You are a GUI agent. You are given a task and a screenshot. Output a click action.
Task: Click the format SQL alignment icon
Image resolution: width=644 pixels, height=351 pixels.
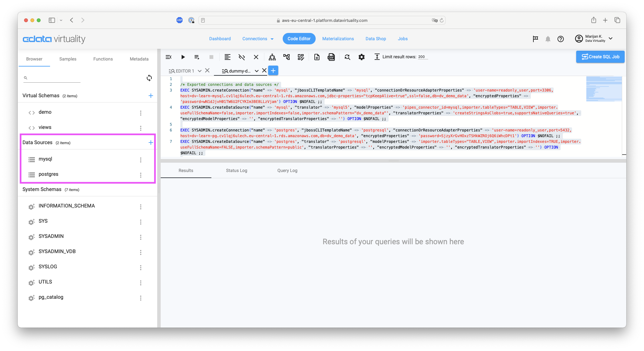227,57
